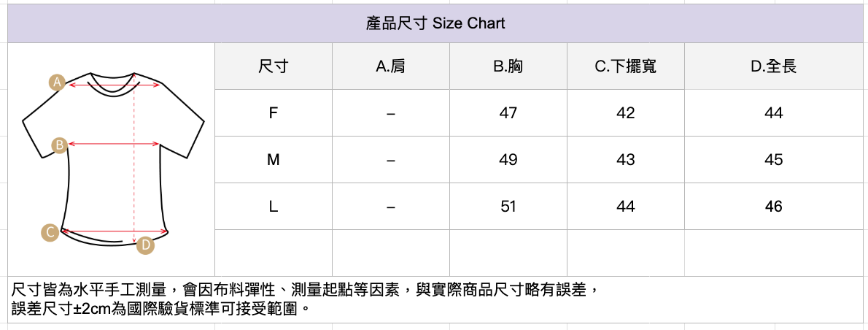This screenshot has width=868, height=330.
Task: Click the chest value 47 cell
Action: click(508, 113)
